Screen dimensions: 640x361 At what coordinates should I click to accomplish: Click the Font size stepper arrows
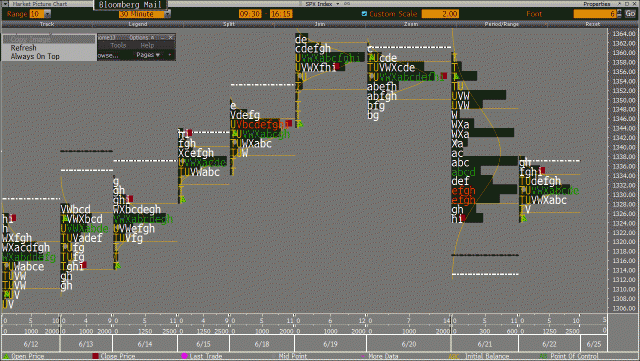click(x=619, y=14)
